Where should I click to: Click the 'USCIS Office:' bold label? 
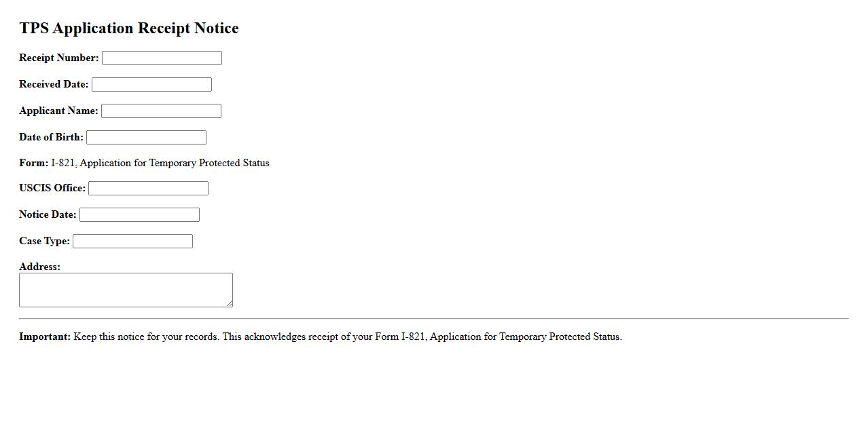point(52,188)
